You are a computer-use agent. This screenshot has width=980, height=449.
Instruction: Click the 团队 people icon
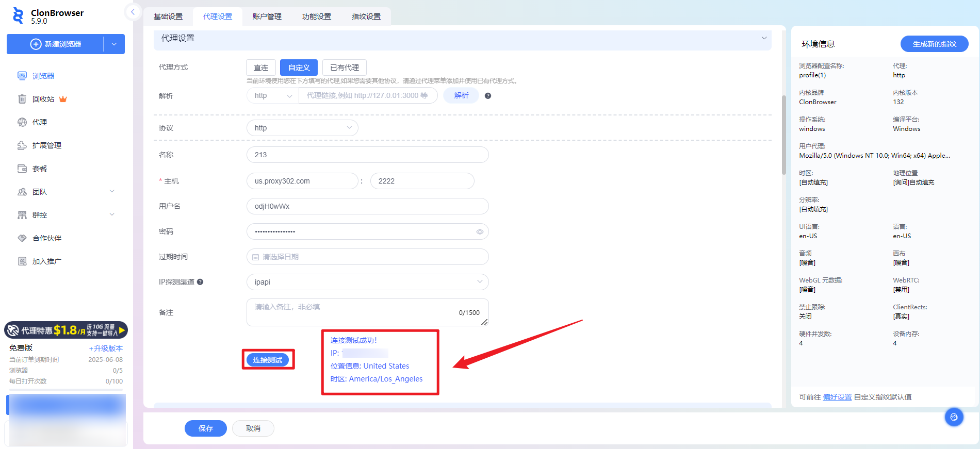coord(22,192)
